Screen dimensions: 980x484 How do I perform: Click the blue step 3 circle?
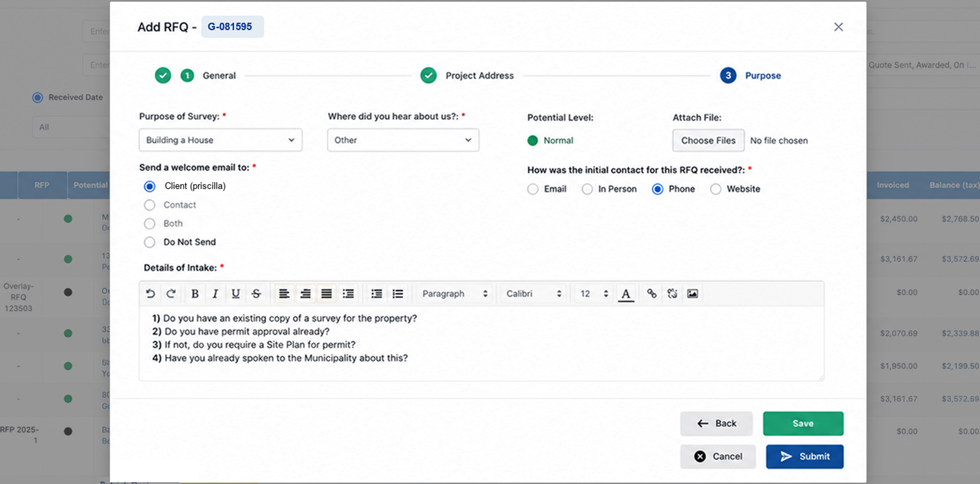[x=728, y=75]
